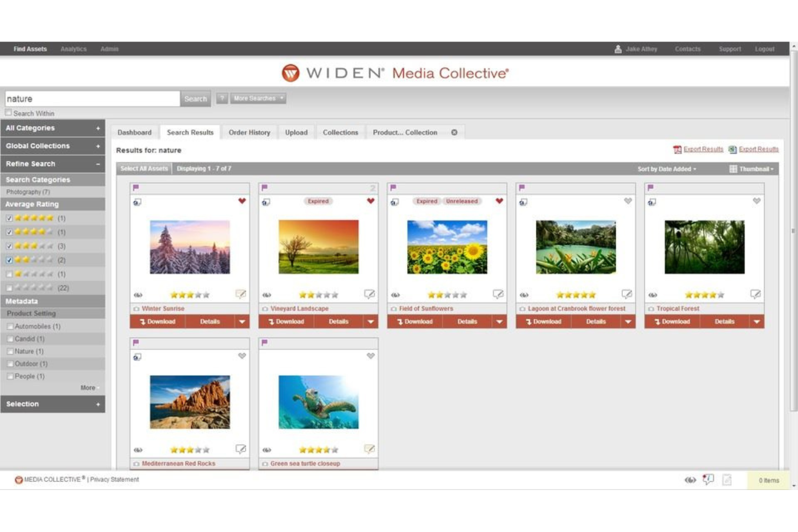Favorite Tropical Forest with heart icon
798x532 pixels.
click(756, 201)
